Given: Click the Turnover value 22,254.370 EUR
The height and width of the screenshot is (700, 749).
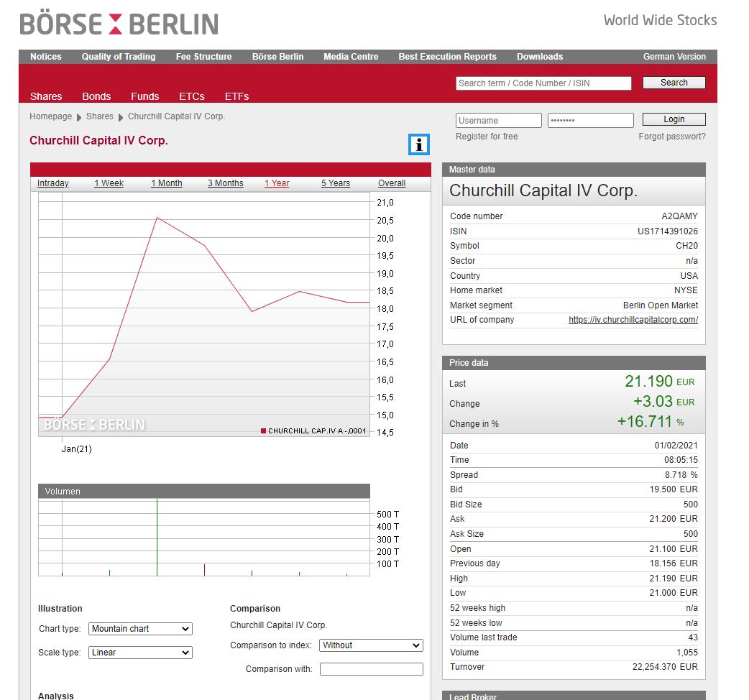Looking at the screenshot, I should tap(665, 667).
